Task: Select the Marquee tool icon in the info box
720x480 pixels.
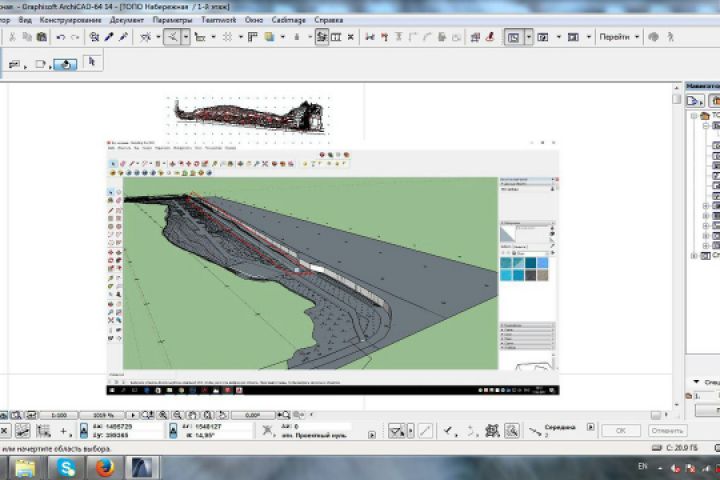Action: point(40,63)
